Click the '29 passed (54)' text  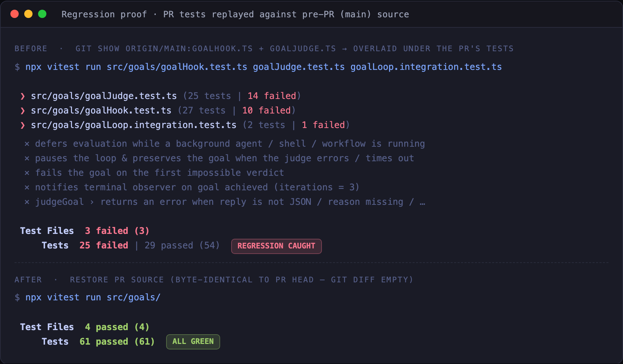point(182,245)
